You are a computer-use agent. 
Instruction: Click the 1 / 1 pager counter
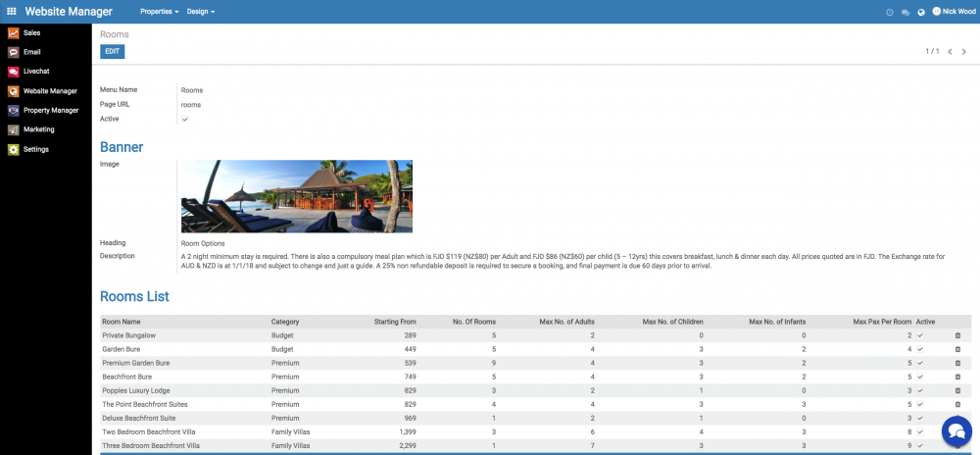pos(933,52)
